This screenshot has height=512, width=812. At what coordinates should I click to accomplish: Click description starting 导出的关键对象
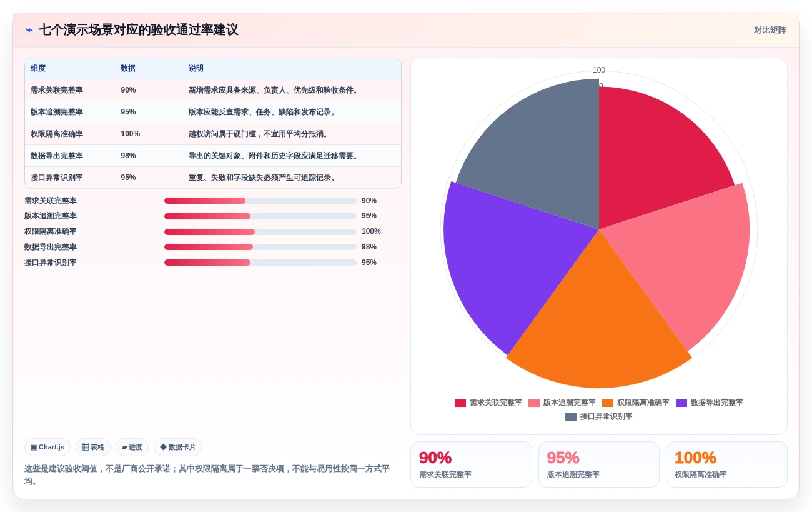pos(275,156)
